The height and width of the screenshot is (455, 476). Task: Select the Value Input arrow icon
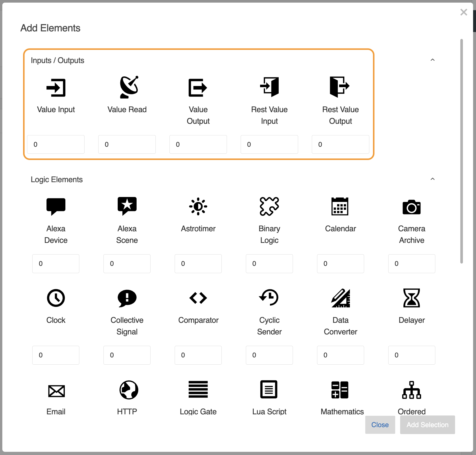click(x=56, y=87)
